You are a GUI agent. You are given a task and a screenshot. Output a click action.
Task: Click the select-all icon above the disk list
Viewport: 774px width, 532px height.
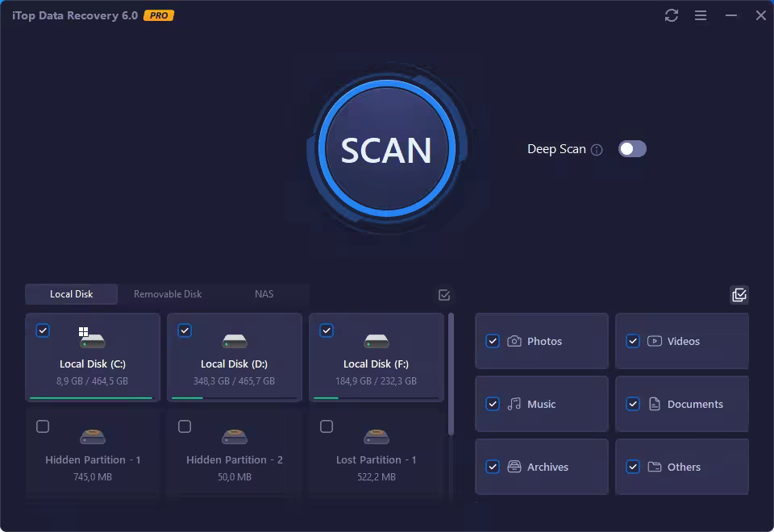[443, 295]
